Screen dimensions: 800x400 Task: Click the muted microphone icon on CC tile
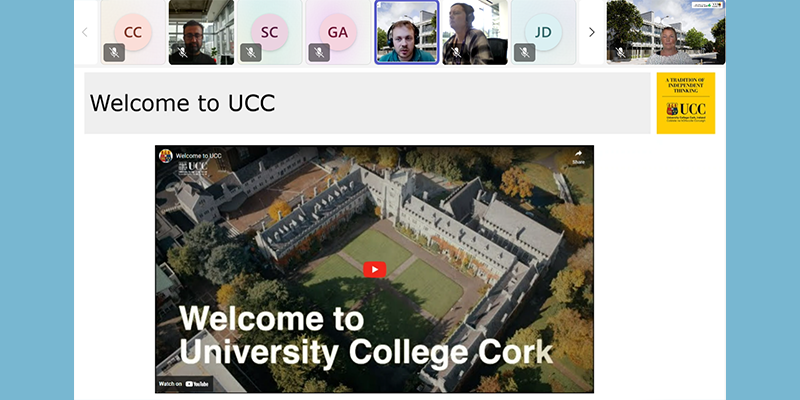coord(114,52)
